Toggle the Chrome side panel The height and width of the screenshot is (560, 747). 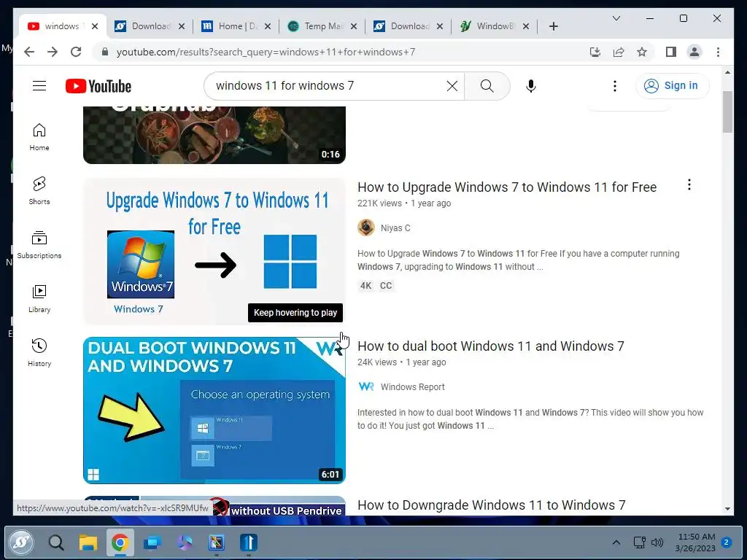point(671,52)
